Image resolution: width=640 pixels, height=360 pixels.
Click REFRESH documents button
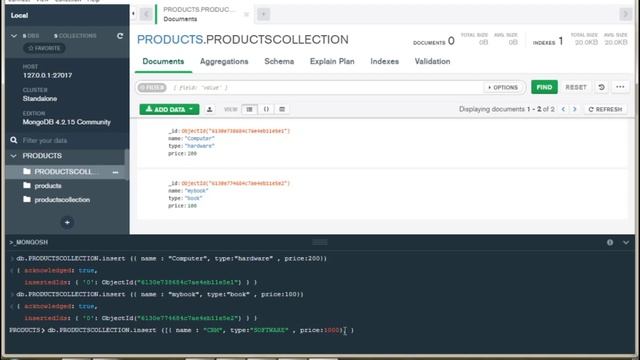[x=606, y=109]
